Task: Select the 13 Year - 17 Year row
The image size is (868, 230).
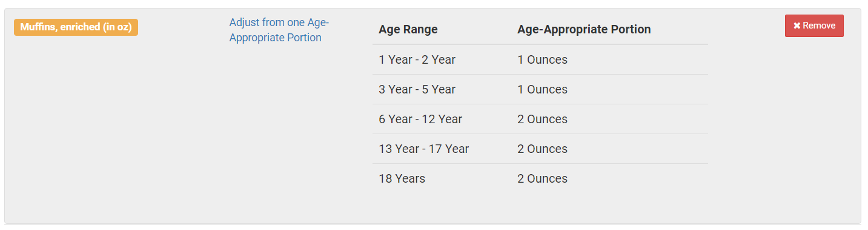Action: [540, 149]
